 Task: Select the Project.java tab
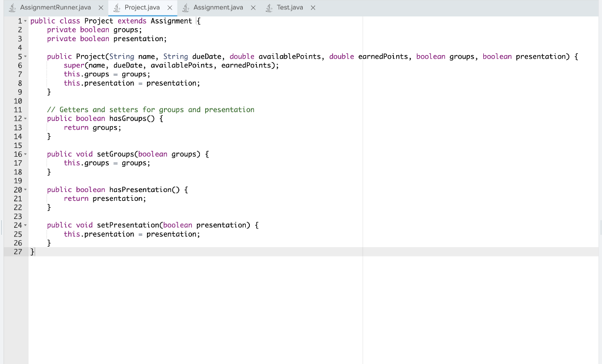[142, 8]
